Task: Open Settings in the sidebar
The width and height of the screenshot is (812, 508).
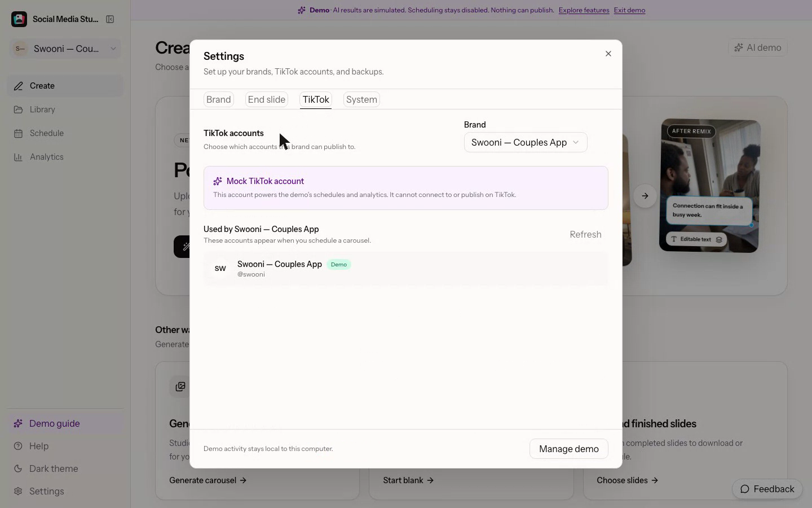Action: tap(65, 491)
